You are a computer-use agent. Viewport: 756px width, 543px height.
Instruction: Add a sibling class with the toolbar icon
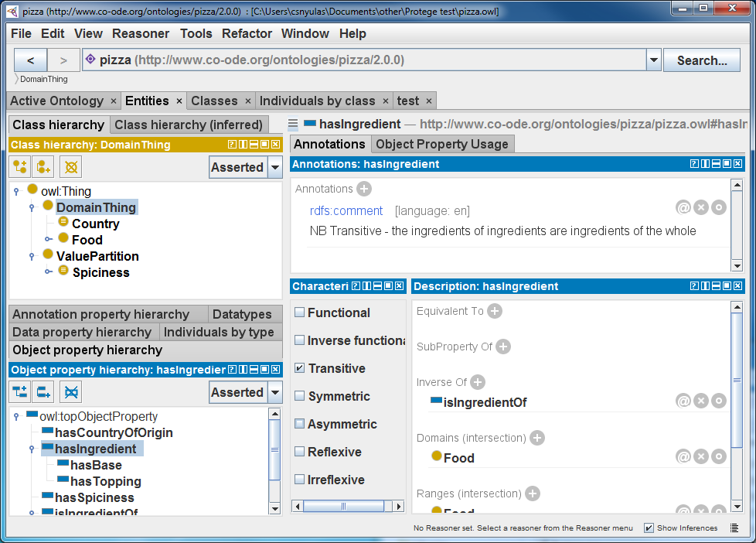(x=43, y=166)
